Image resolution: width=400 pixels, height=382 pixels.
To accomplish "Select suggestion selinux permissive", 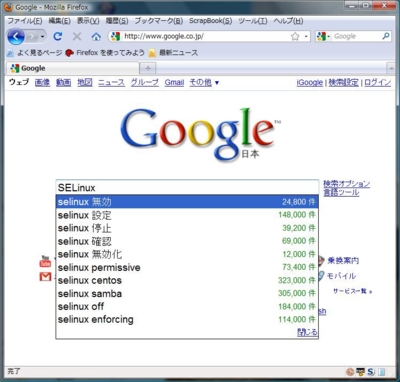I will [187, 267].
